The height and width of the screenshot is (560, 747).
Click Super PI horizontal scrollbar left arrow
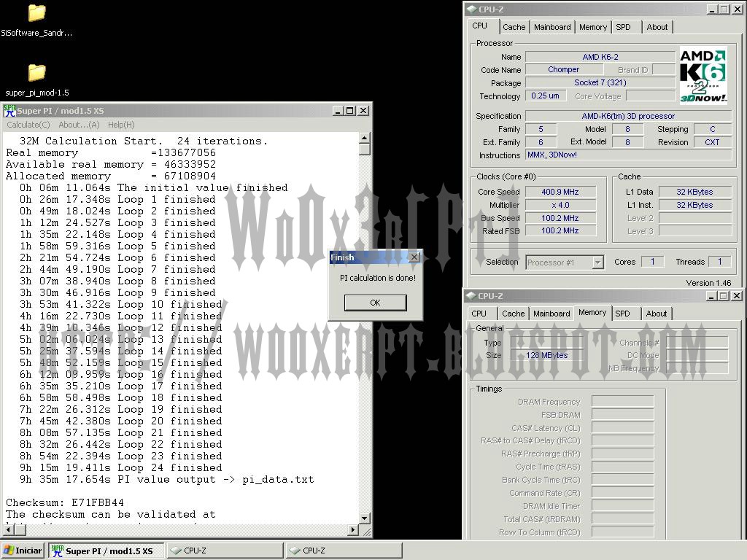pos(8,529)
